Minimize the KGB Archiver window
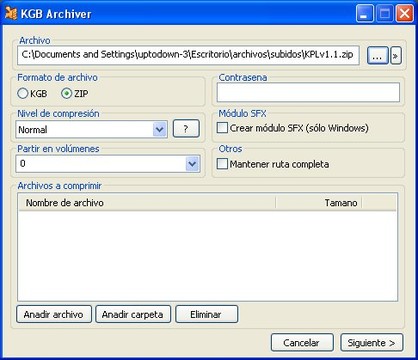 364,14
